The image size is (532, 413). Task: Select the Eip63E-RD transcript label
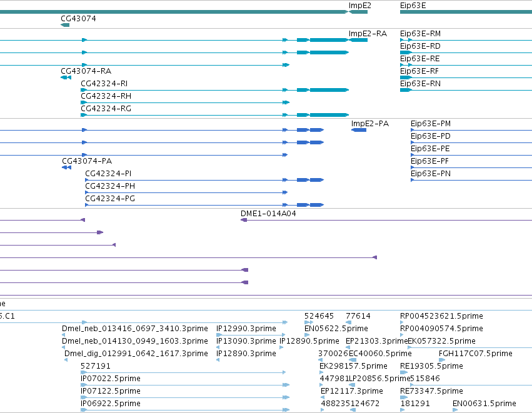pos(420,46)
